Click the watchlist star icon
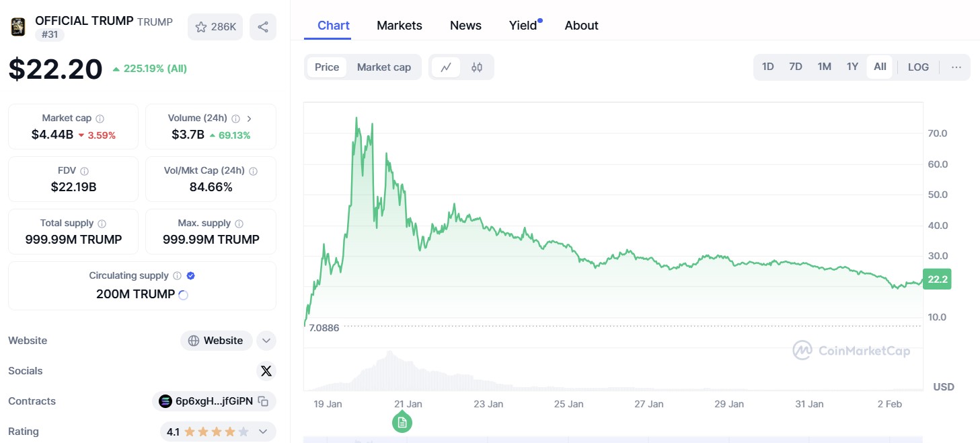This screenshot has height=443, width=980. [x=200, y=26]
